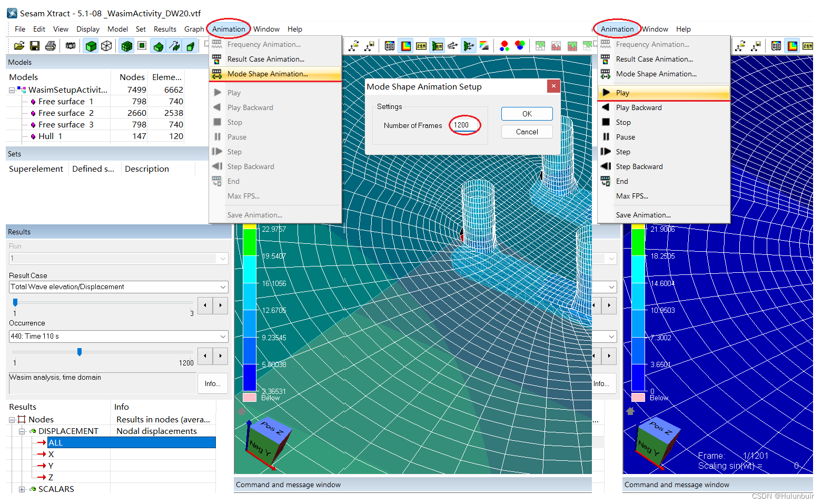Select the X displacement component
This screenshot has width=822, height=504.
[51, 454]
